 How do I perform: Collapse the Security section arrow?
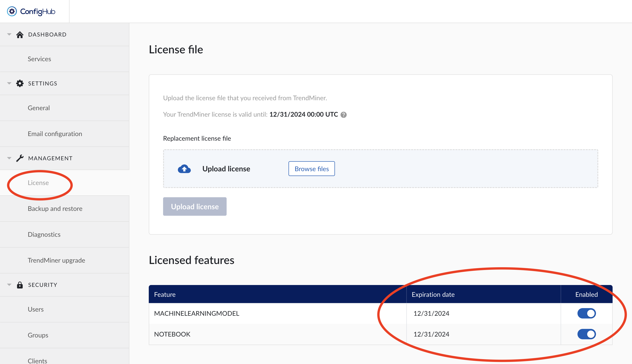click(x=9, y=285)
